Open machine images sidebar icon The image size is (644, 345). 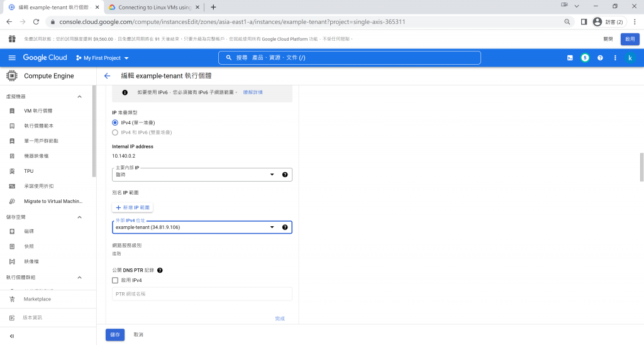point(12,156)
